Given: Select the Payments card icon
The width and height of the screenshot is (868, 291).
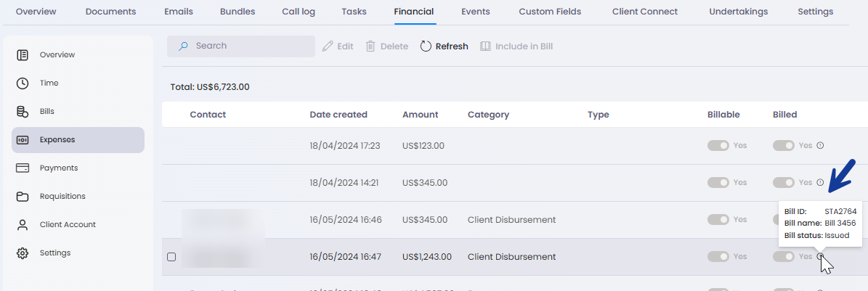Looking at the screenshot, I should pos(23,168).
